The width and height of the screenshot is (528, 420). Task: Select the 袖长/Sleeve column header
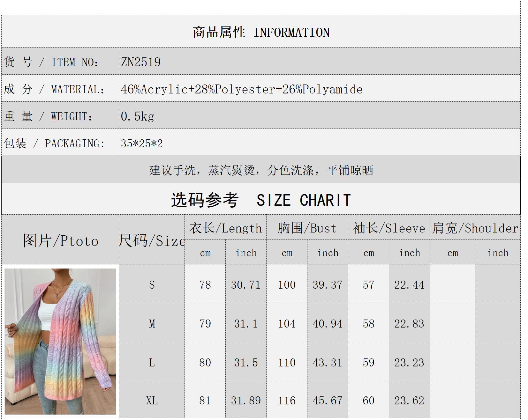389,228
